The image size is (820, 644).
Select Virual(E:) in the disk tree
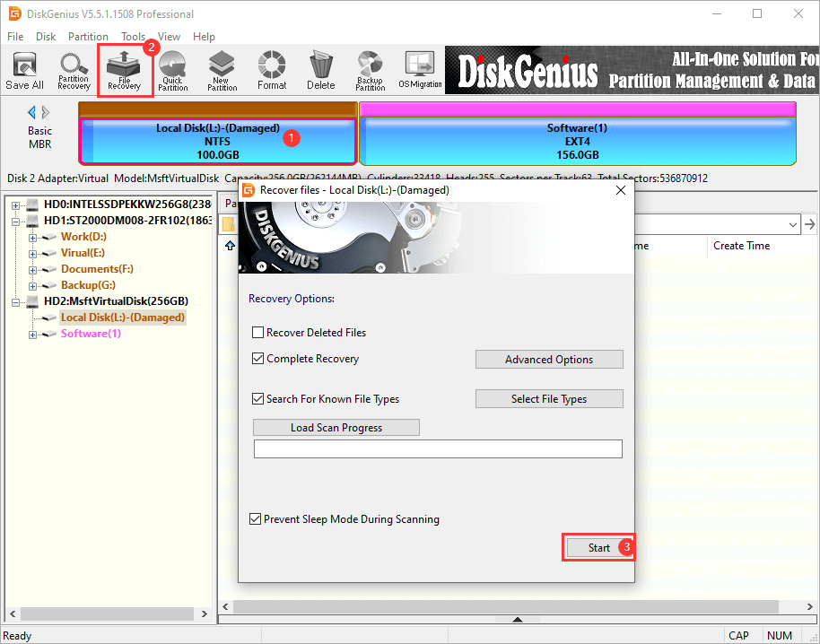pyautogui.click(x=83, y=253)
